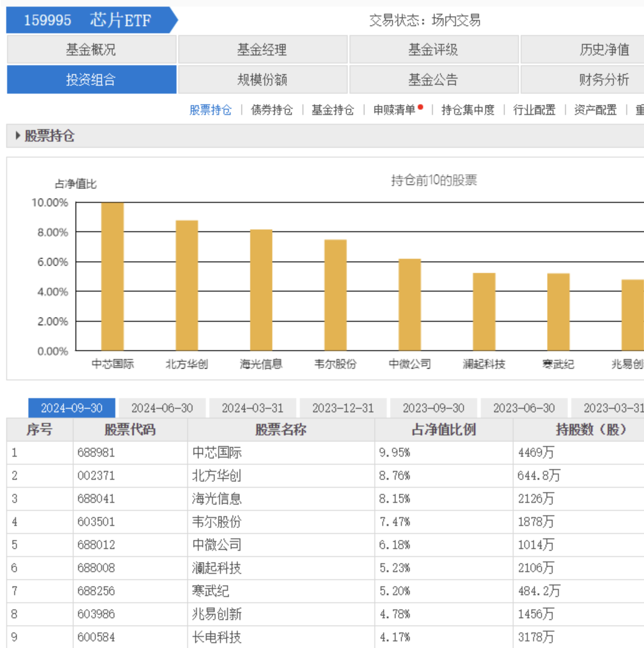644x648 pixels.
Task: Click stock code 688981
Action: pyautogui.click(x=96, y=453)
